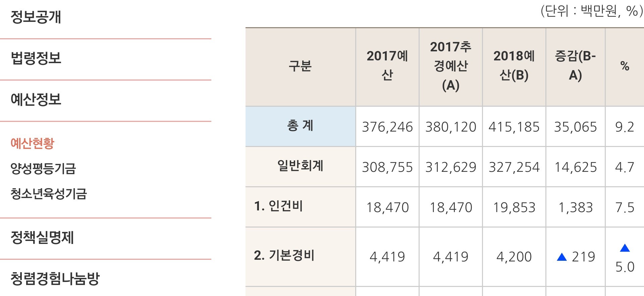Select the 총 계 row label
This screenshot has height=296, width=644.
(300, 126)
